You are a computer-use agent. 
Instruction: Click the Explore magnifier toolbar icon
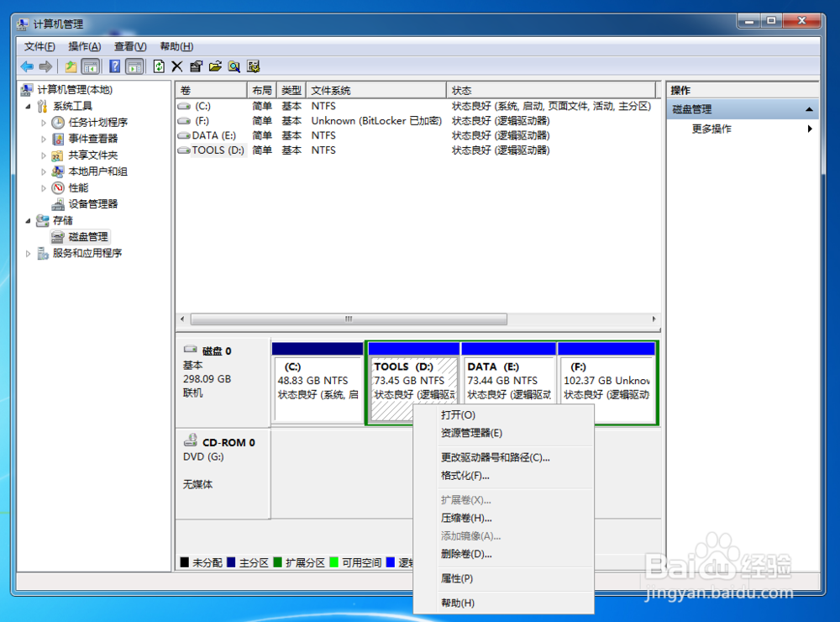coord(234,66)
